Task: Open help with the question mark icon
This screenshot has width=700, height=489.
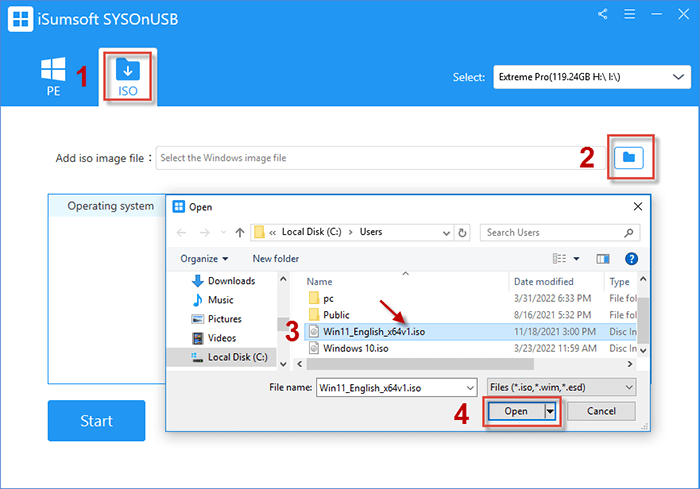Action: click(631, 259)
